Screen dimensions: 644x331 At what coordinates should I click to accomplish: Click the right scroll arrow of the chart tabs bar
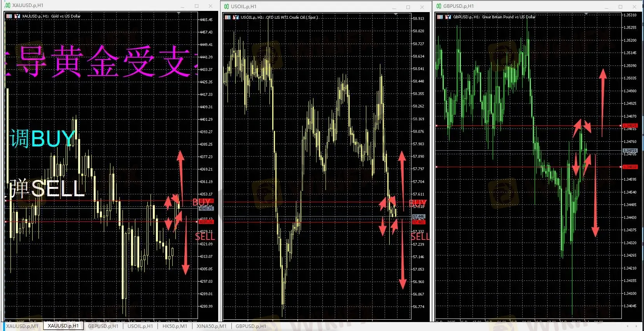[637, 326]
